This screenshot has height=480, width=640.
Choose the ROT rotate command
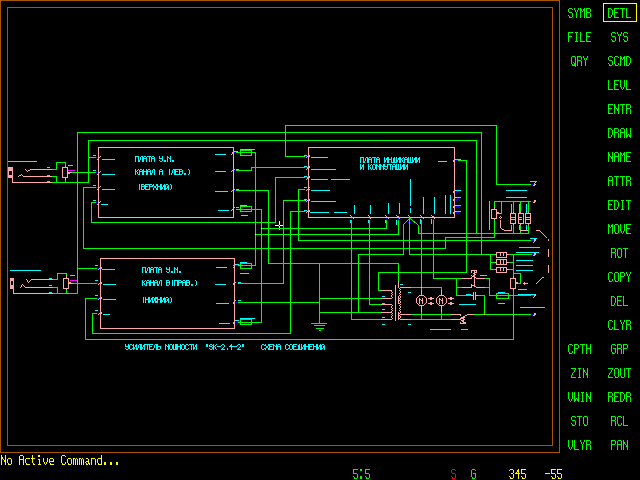coord(619,253)
